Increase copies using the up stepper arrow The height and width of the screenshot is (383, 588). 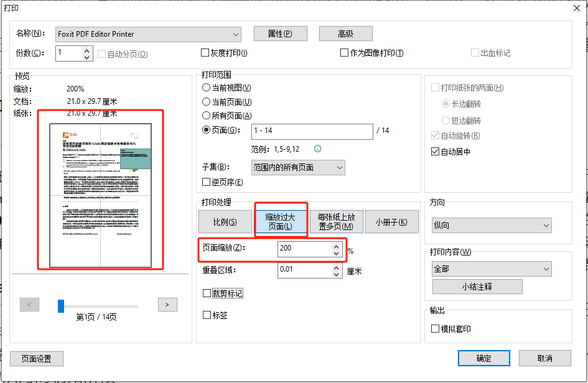86,50
